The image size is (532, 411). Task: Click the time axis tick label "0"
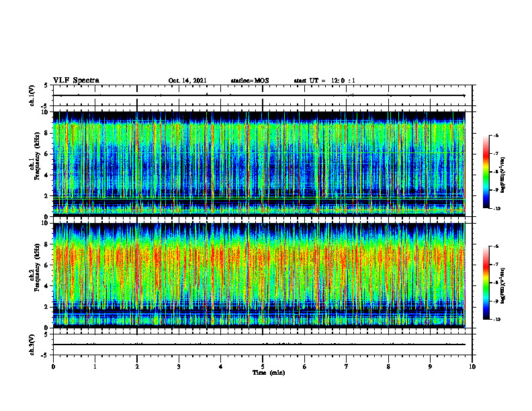click(x=53, y=367)
